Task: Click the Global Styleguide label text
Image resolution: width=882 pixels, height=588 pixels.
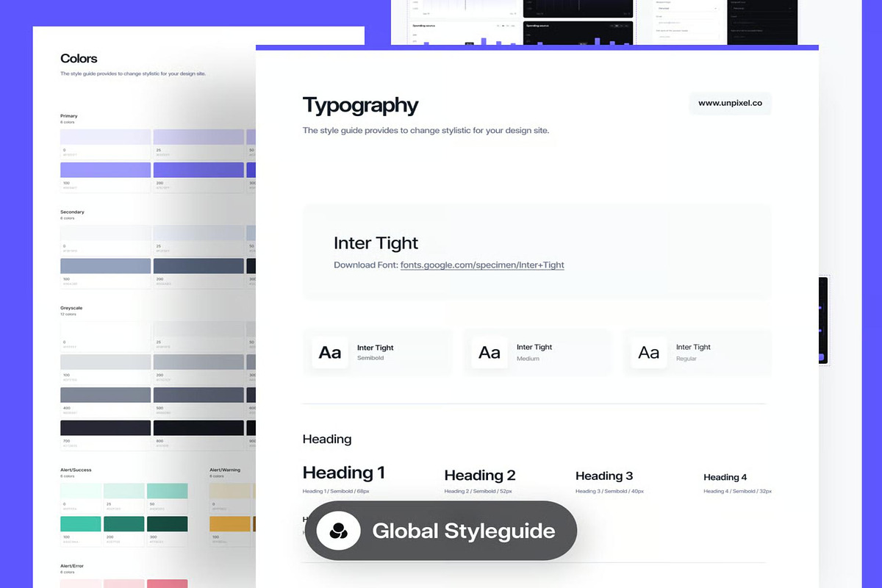Action: point(464,531)
